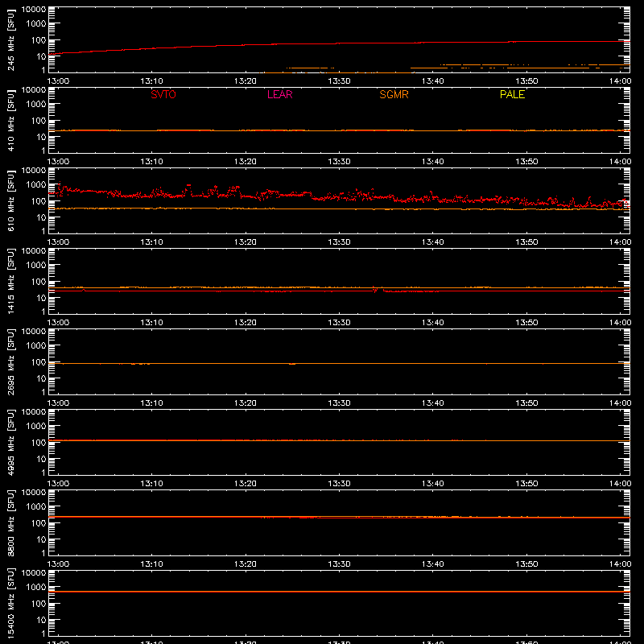Click the 1000 y-axis value on 610 MHz plot
Screen dimensions: 644x644
pos(36,185)
